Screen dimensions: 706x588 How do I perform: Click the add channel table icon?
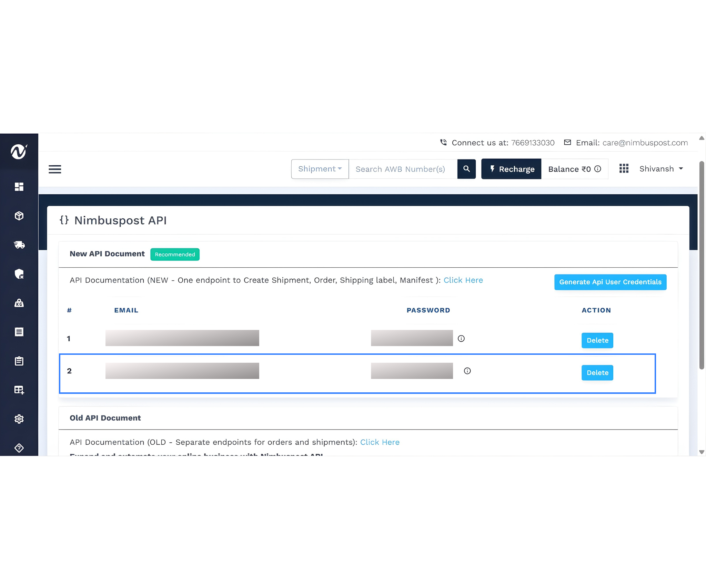19,390
